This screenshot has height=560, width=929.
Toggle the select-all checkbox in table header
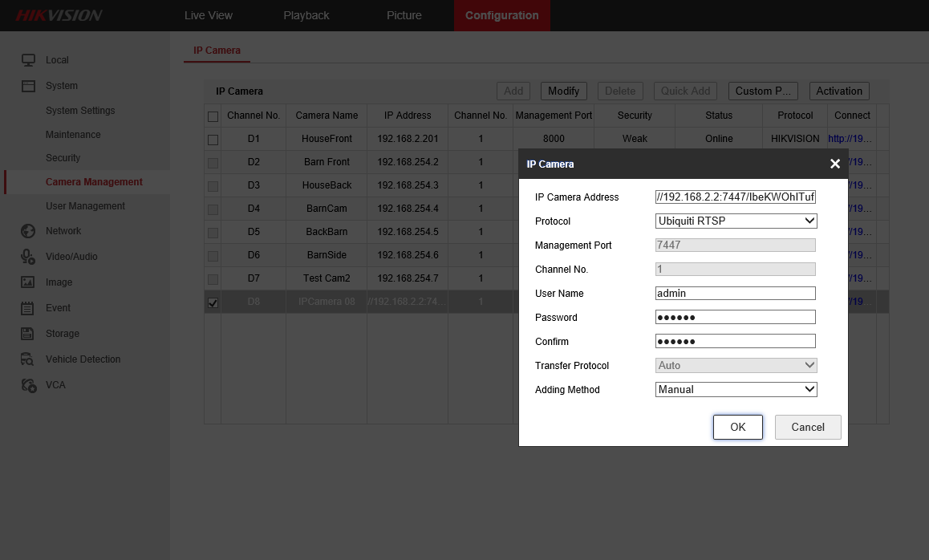pyautogui.click(x=213, y=116)
